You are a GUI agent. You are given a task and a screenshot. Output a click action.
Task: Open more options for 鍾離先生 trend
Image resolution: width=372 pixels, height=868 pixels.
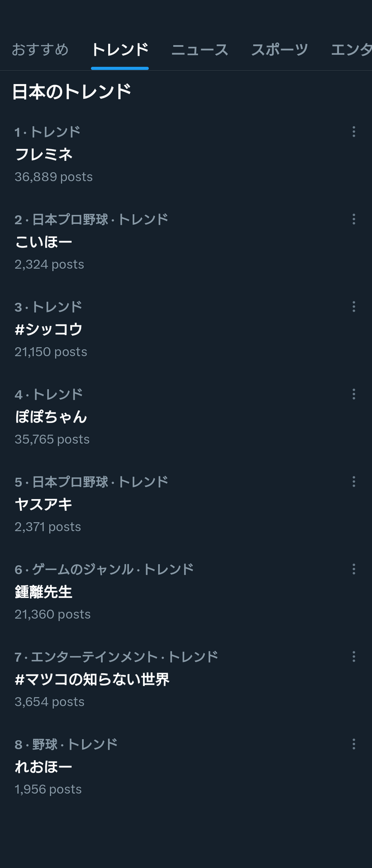[x=353, y=569]
